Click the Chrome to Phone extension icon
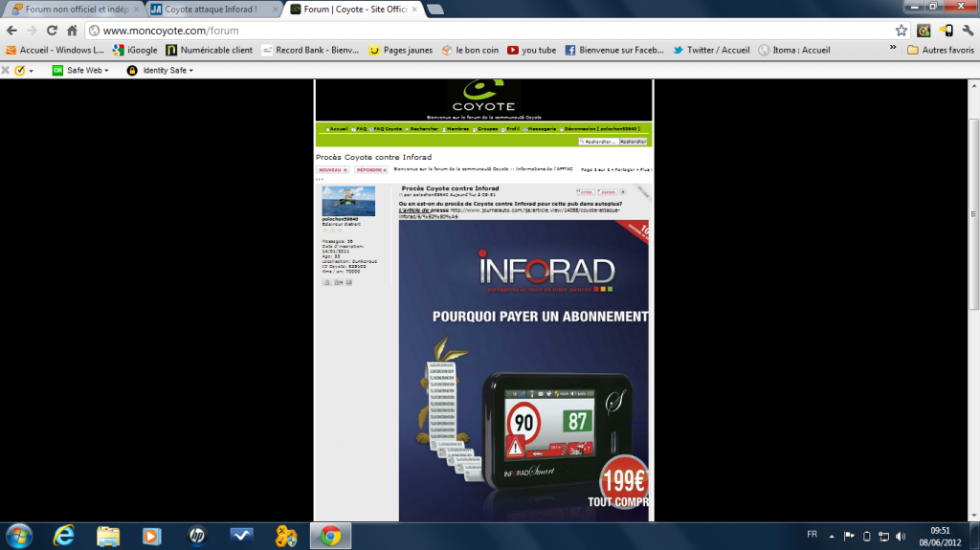 (946, 31)
